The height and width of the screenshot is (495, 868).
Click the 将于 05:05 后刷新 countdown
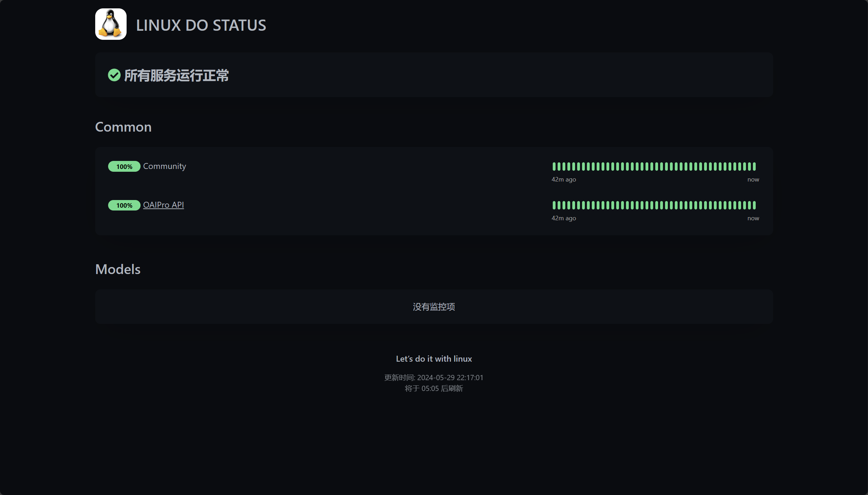coord(434,389)
